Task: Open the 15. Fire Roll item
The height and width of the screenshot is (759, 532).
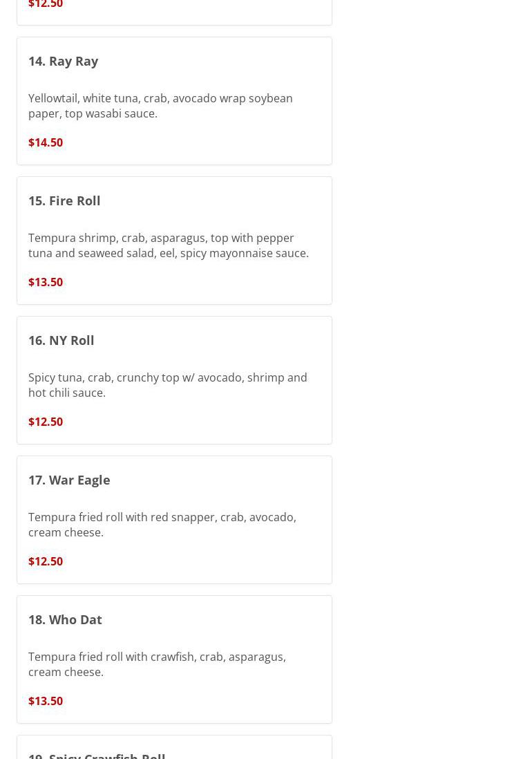Action: point(64,200)
